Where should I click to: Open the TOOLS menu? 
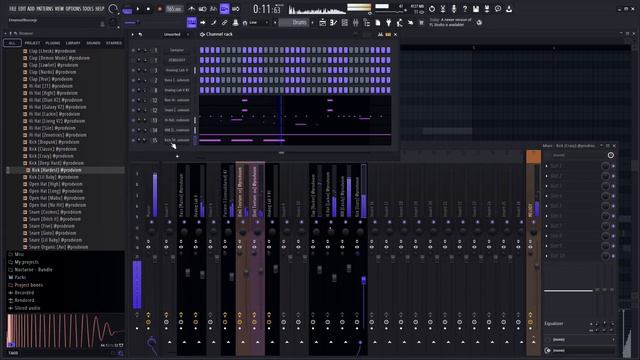point(88,9)
